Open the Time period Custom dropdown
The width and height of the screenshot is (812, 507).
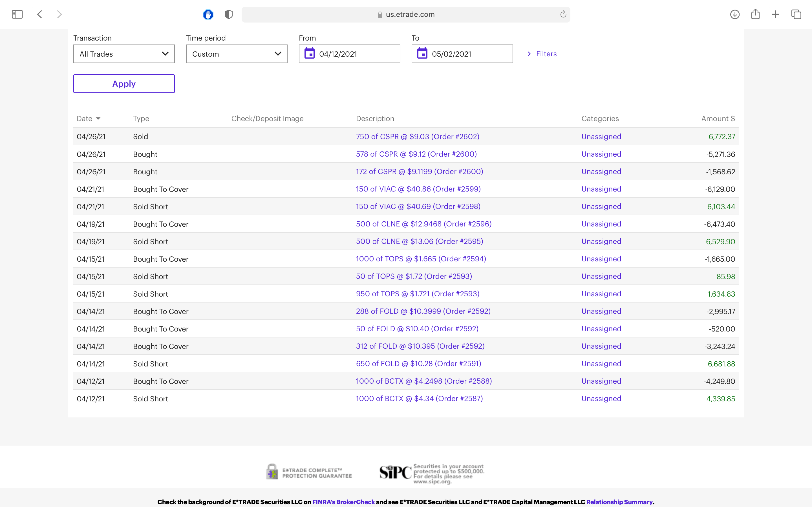click(237, 54)
